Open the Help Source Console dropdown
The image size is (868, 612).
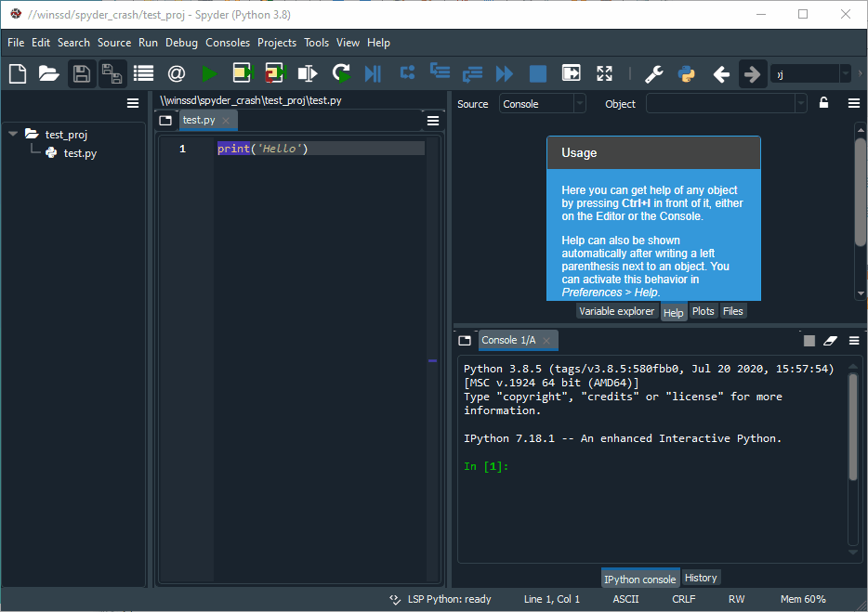(x=542, y=103)
